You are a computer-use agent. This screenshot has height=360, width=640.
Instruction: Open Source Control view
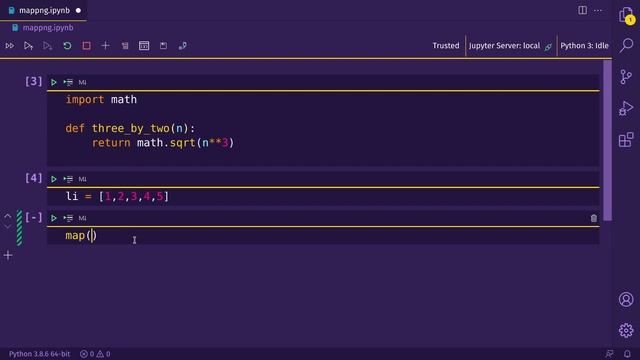pyautogui.click(x=626, y=76)
